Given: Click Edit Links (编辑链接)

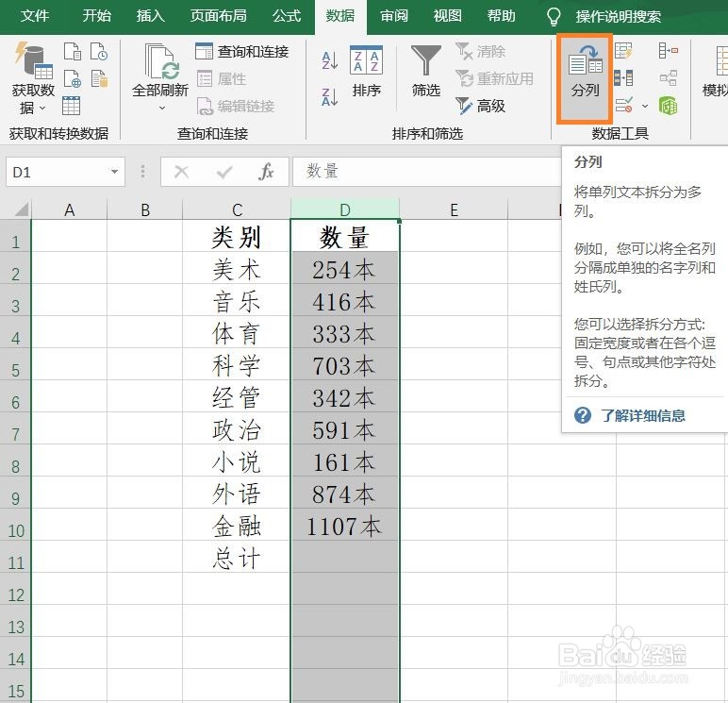Looking at the screenshot, I should (x=236, y=107).
